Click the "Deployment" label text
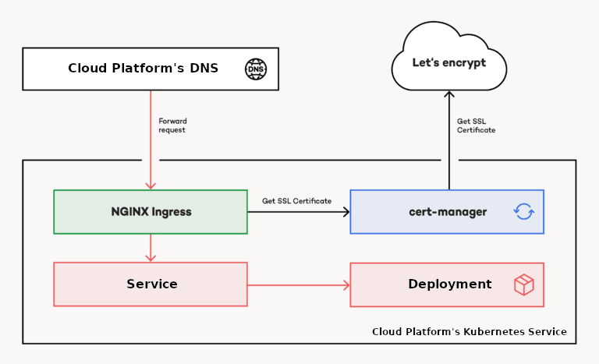Viewport: 599px width, 364px height. click(450, 284)
